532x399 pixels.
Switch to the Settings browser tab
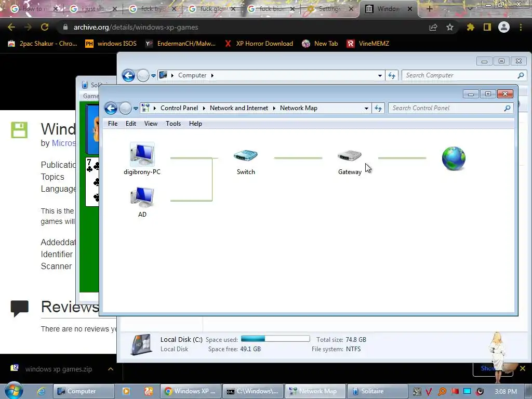329,9
